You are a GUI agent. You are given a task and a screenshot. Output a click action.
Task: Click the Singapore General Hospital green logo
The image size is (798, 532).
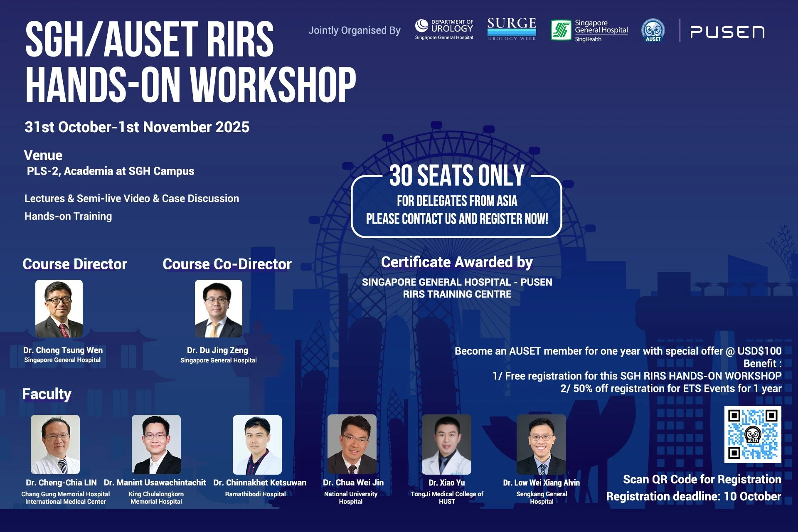pos(589,30)
